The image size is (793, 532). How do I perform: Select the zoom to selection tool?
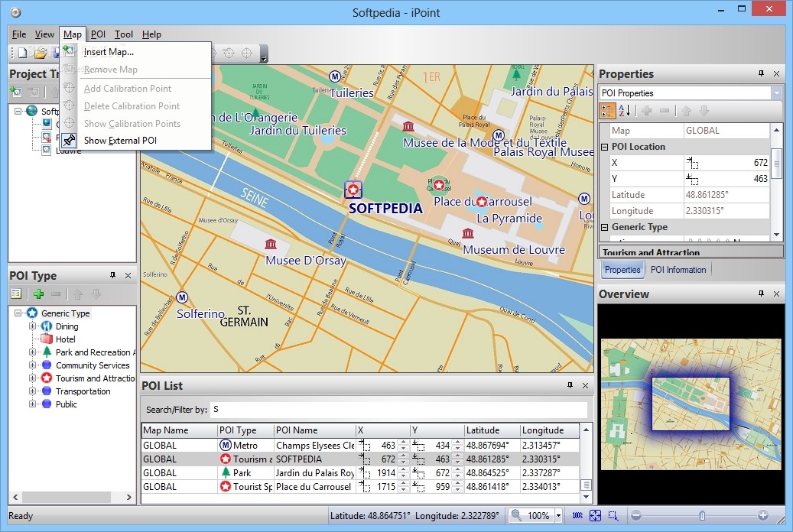tap(613, 515)
